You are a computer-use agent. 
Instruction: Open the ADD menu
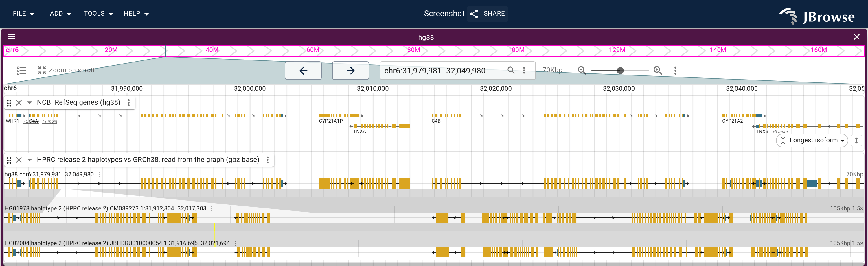pyautogui.click(x=60, y=14)
